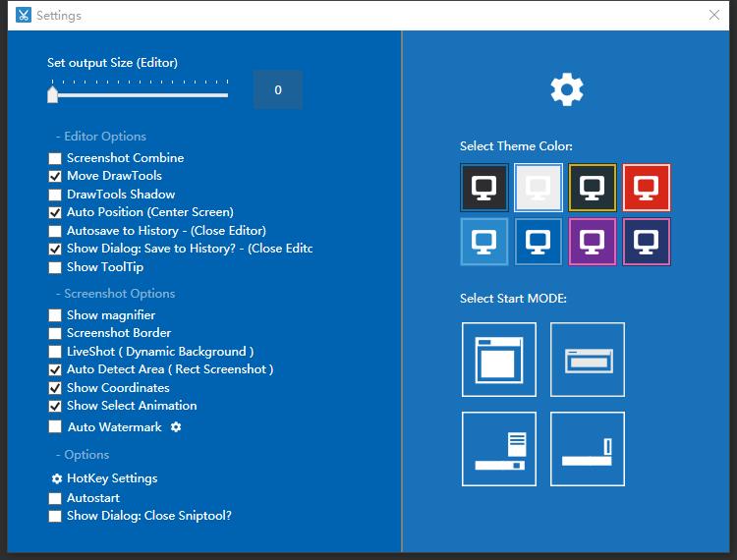Enable Show magnifier
The image size is (737, 560).
(x=55, y=315)
